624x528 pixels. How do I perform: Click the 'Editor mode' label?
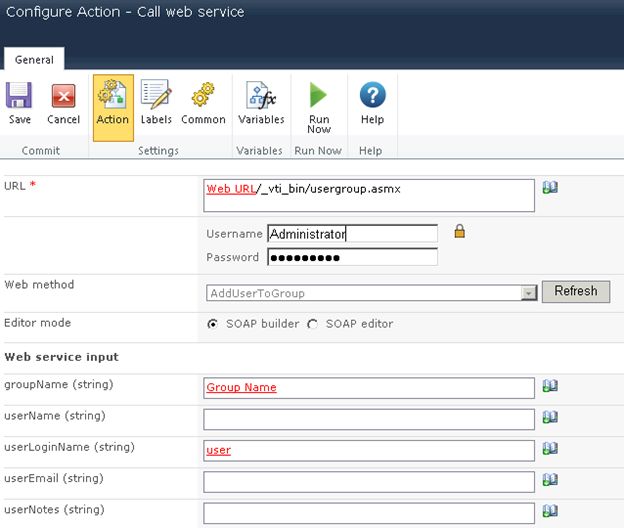coord(37,323)
